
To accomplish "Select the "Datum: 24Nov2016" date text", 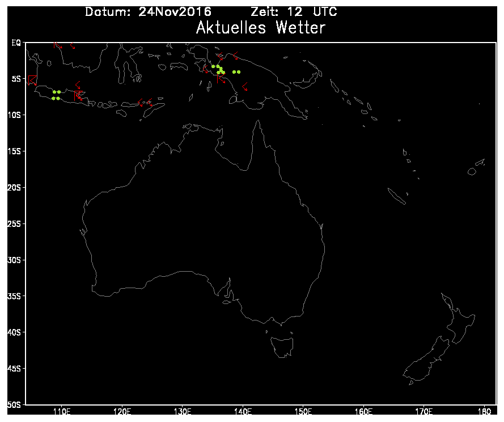I will tap(147, 12).
